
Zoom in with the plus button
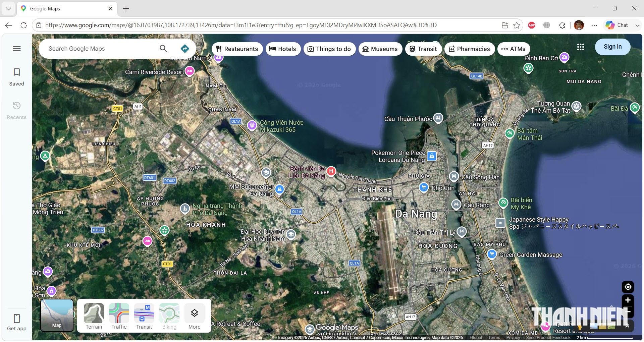[628, 300]
